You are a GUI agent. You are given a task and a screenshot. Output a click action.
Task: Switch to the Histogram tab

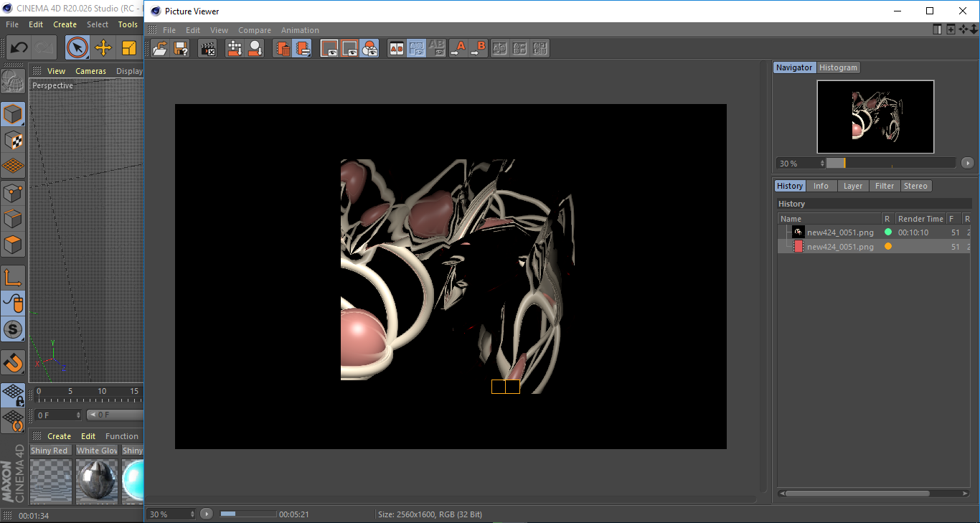(838, 67)
